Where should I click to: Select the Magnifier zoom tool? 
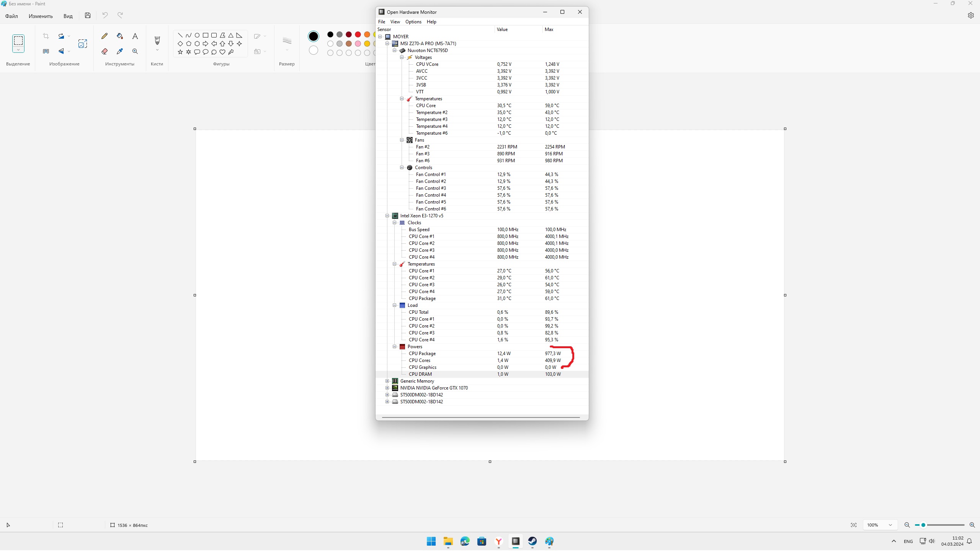[x=135, y=51]
